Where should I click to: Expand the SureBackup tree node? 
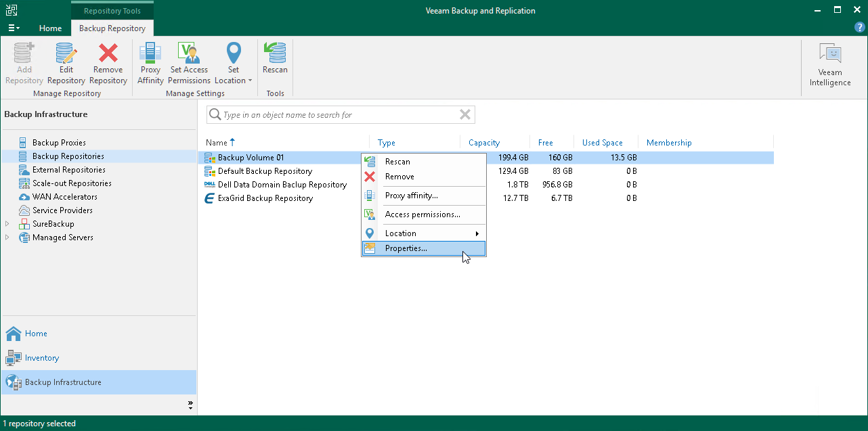coord(7,224)
